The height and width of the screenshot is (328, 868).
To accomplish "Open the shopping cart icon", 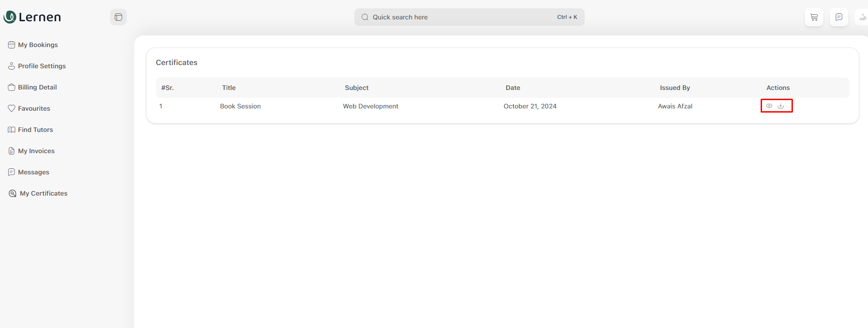I will tap(814, 17).
